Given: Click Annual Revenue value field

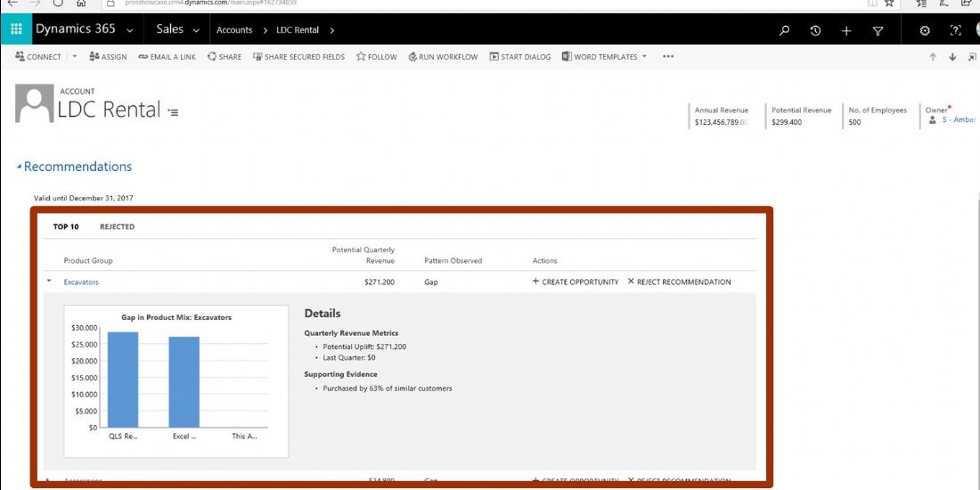Looking at the screenshot, I should [x=722, y=123].
